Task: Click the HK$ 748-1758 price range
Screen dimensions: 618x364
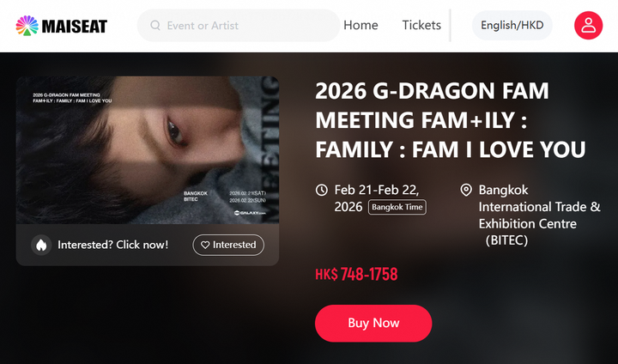Action: (x=356, y=275)
